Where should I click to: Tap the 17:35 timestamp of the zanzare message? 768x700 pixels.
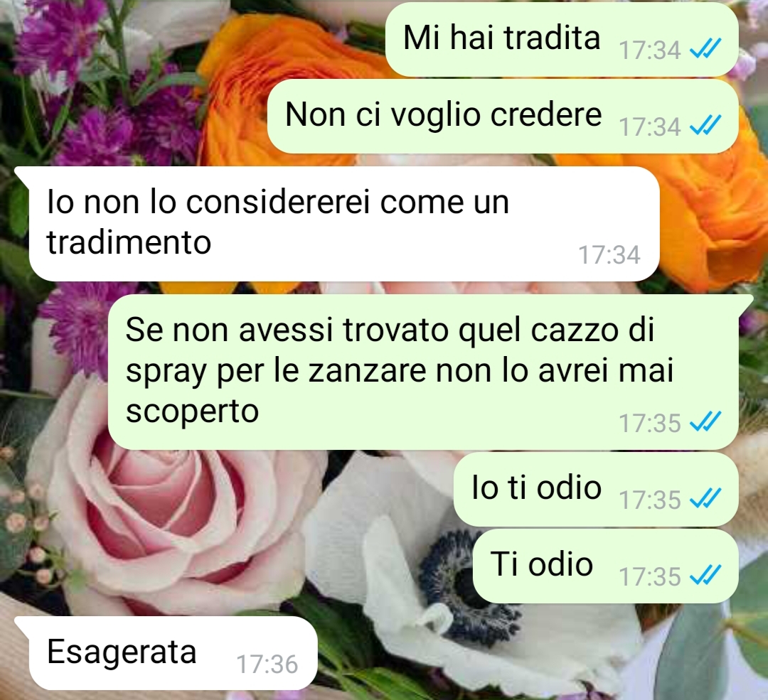(x=649, y=423)
